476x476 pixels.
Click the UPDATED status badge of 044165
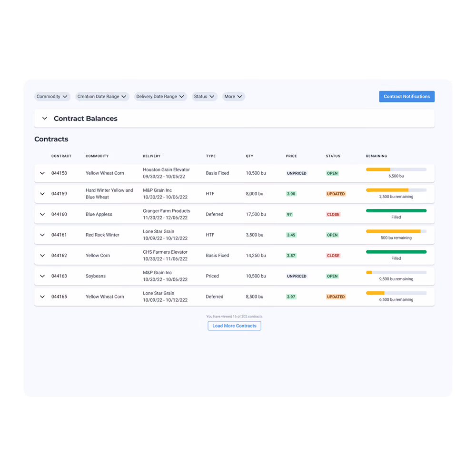(336, 297)
